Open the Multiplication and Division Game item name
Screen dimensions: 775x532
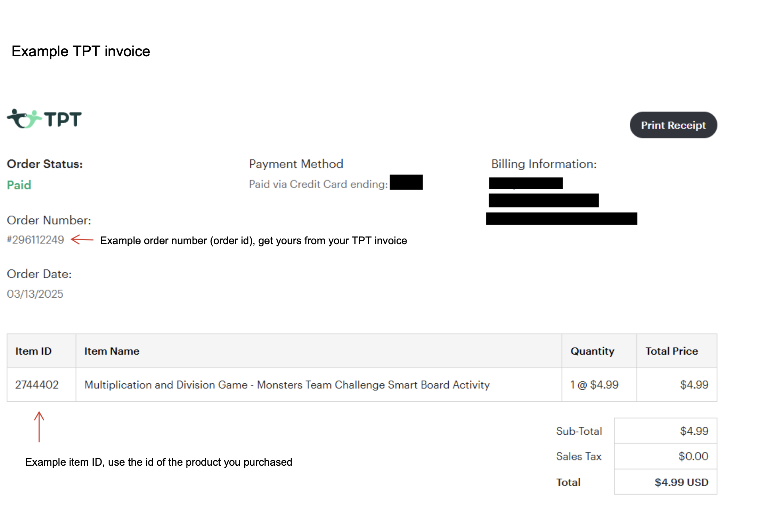point(286,384)
